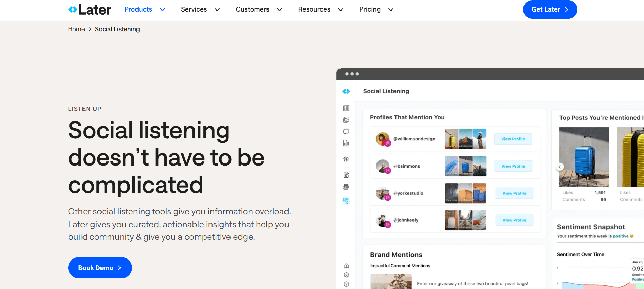Click the 'Sentiment Snapshot' heading

pos(591,227)
